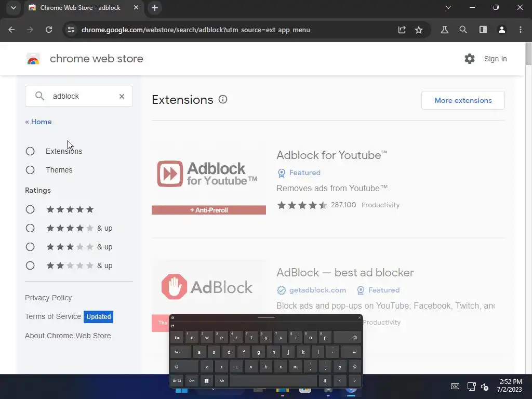
Task: Tap Backspace on the touch keyboard
Action: pyautogui.click(x=347, y=338)
